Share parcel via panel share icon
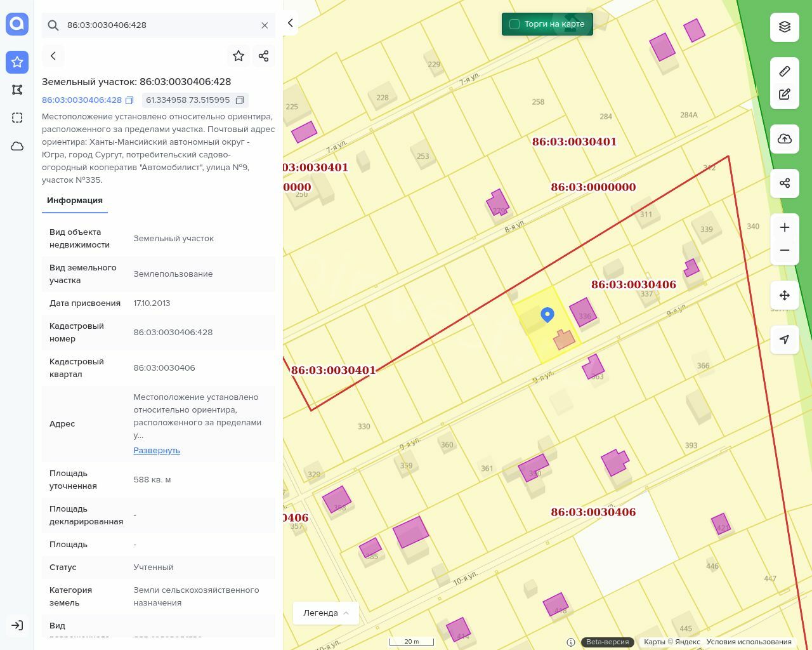This screenshot has height=650, width=812. (x=264, y=56)
